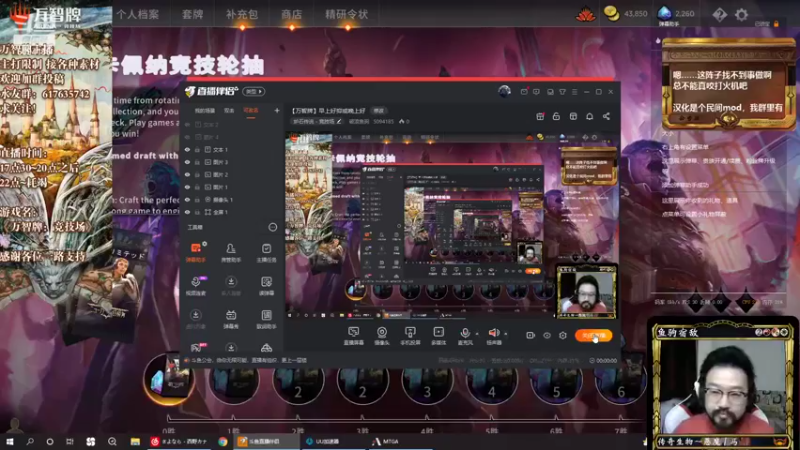Click the 扬声器 speaker icon

click(x=493, y=333)
